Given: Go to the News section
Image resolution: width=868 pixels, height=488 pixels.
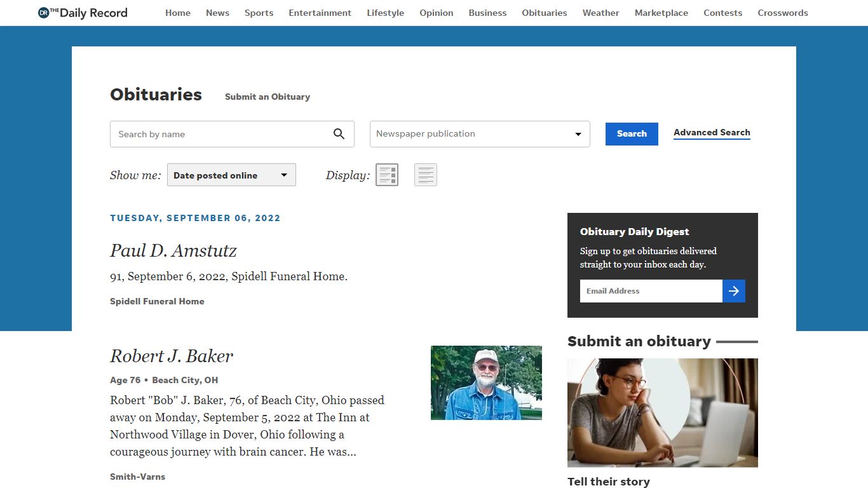Looking at the screenshot, I should pos(217,13).
